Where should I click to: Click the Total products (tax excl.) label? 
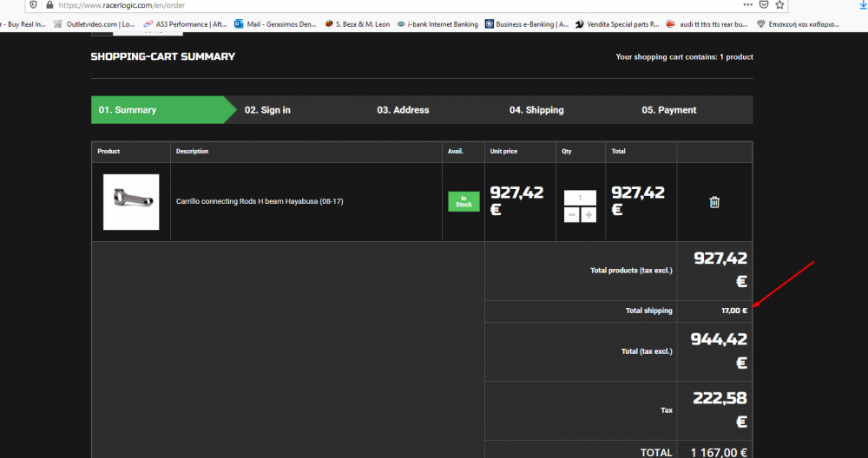(631, 271)
